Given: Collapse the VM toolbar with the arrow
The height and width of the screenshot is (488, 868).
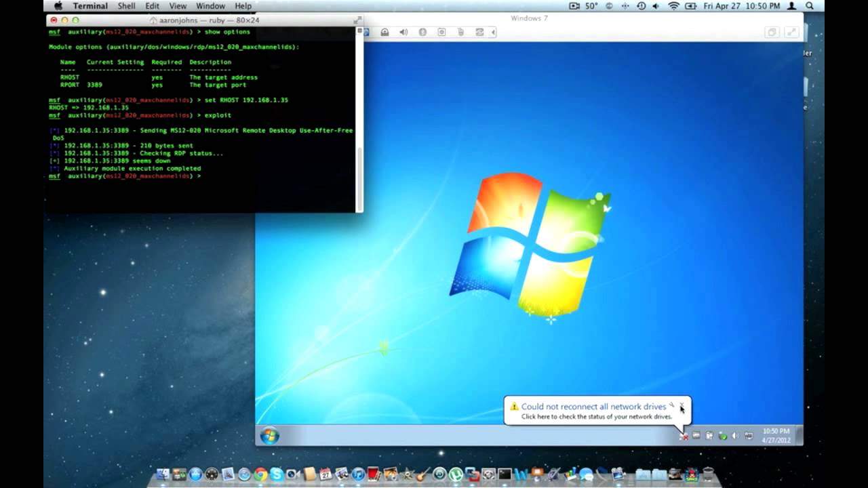Looking at the screenshot, I should 494,32.
